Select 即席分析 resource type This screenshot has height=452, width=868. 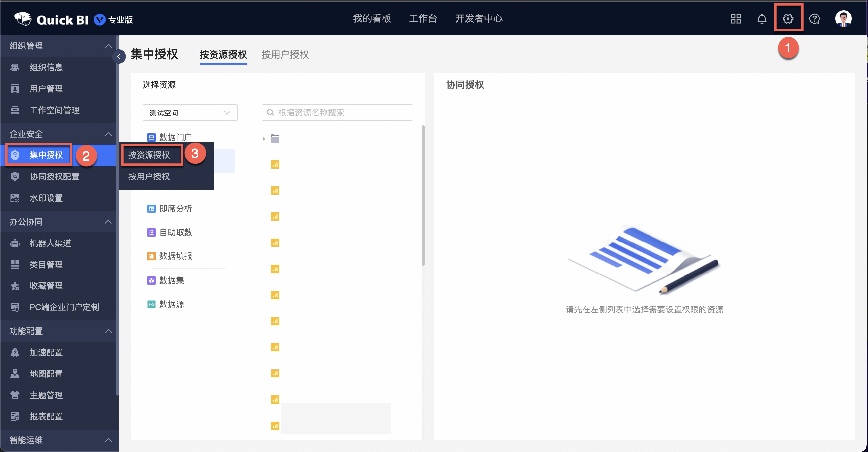pos(175,209)
